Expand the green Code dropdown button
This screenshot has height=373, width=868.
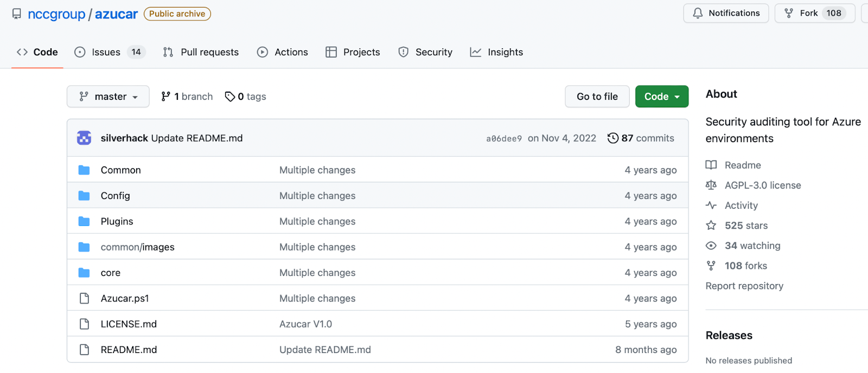tap(662, 97)
